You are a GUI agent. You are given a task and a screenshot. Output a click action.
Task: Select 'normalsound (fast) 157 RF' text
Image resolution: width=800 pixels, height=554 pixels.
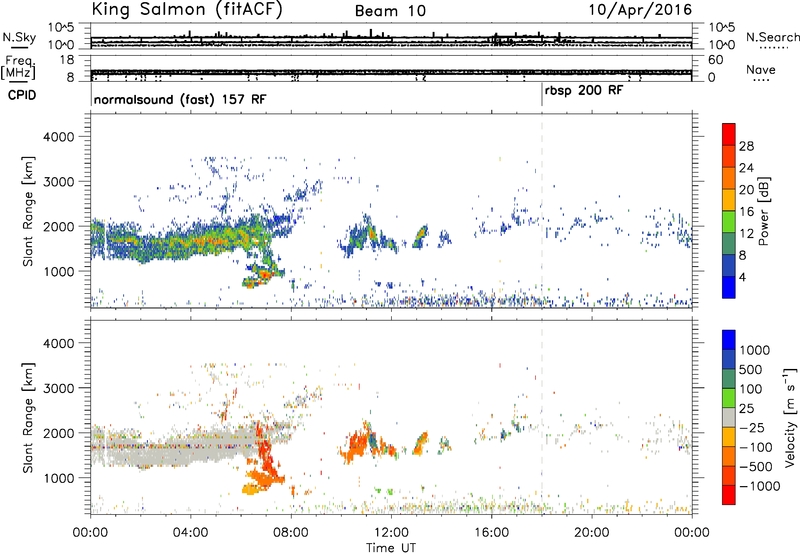[x=180, y=99]
